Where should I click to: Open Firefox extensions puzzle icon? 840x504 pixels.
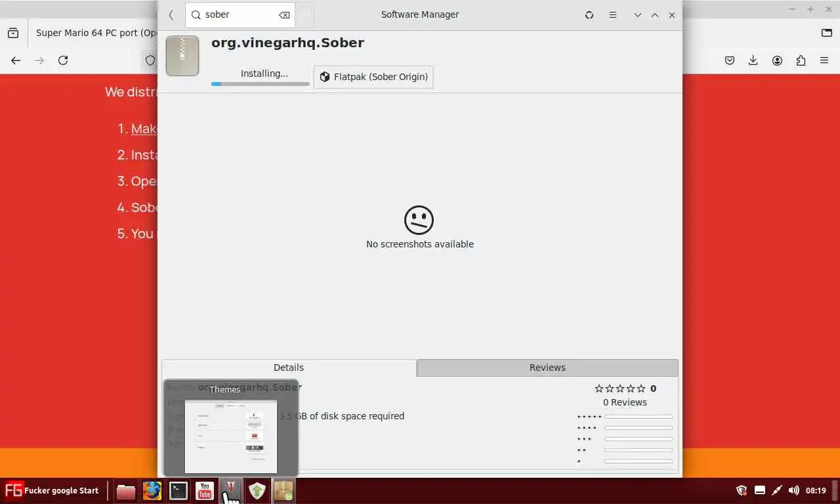click(x=801, y=60)
